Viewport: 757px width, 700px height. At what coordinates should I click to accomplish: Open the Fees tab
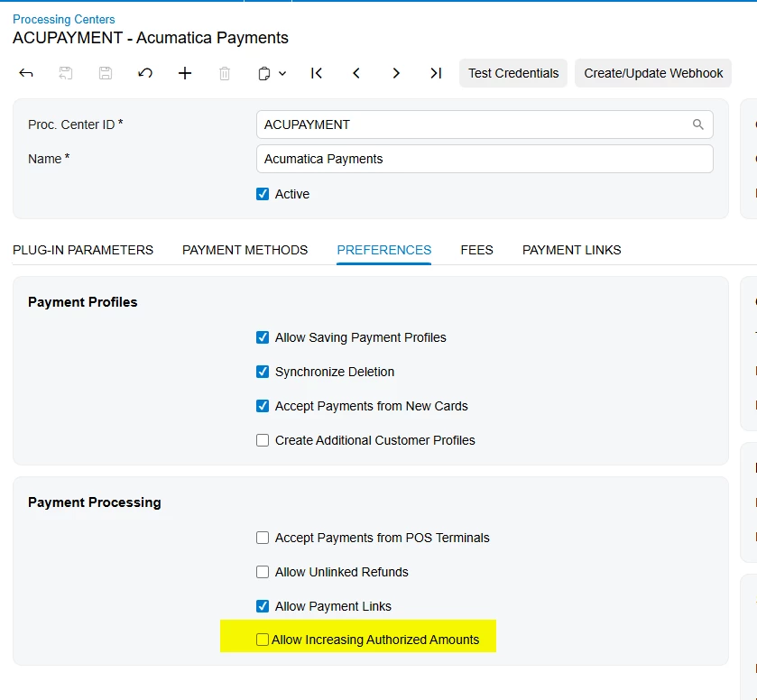click(477, 250)
